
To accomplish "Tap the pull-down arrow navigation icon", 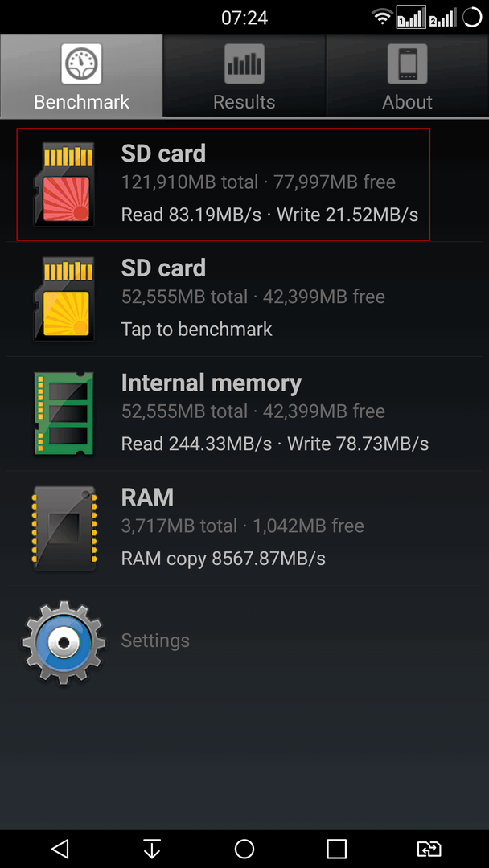I will point(152,849).
